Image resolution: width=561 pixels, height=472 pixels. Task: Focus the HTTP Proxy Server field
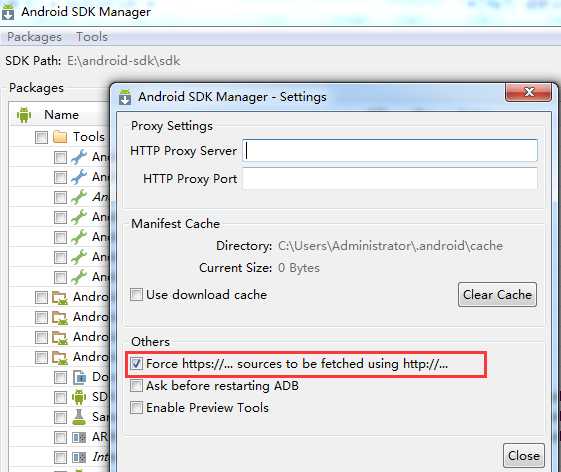click(x=390, y=150)
